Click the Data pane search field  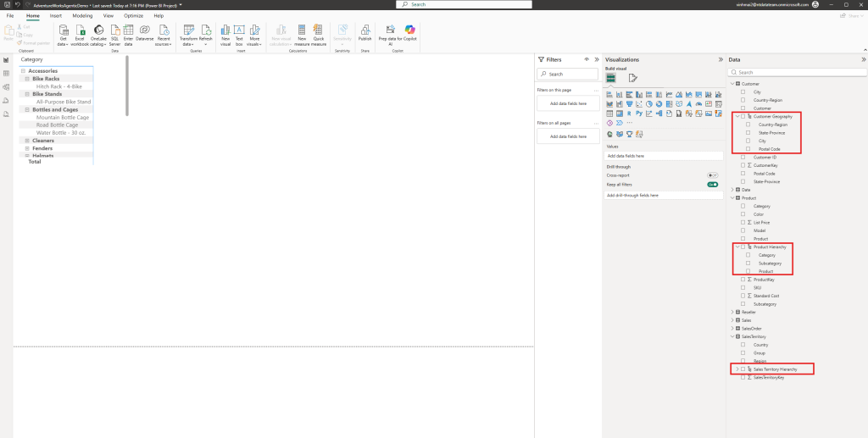[x=797, y=73]
